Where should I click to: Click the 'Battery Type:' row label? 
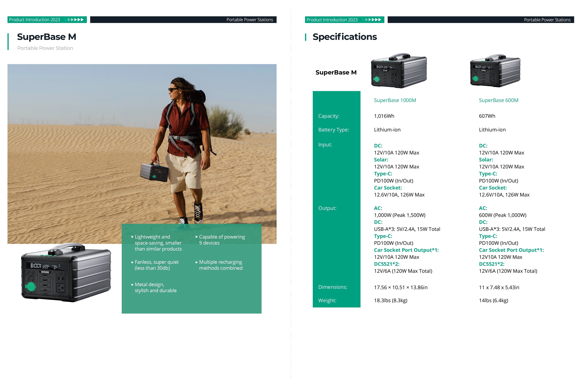(334, 130)
